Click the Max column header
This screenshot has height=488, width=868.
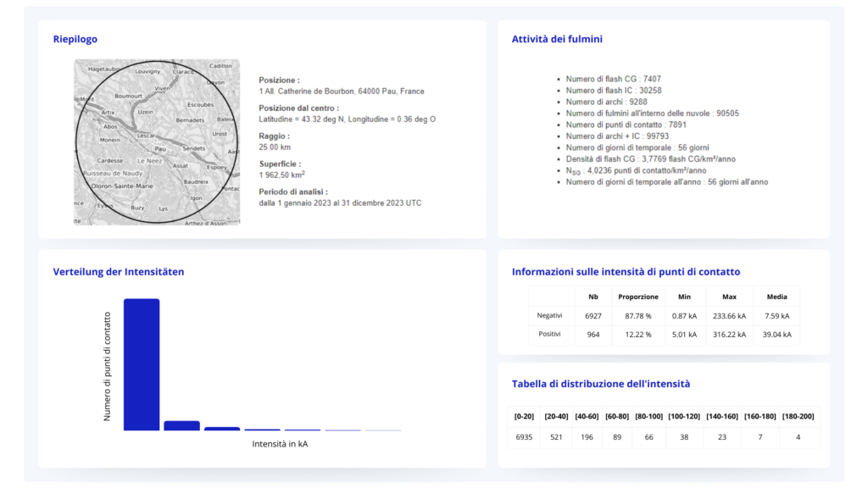point(729,297)
